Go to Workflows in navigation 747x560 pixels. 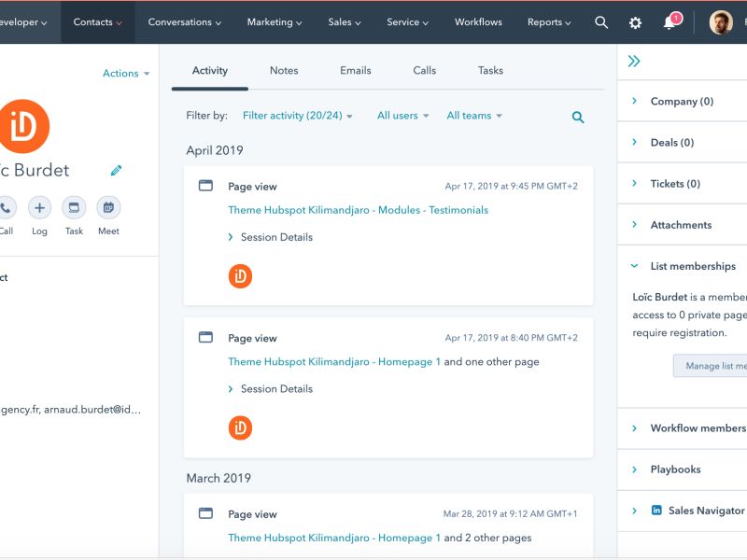(478, 22)
